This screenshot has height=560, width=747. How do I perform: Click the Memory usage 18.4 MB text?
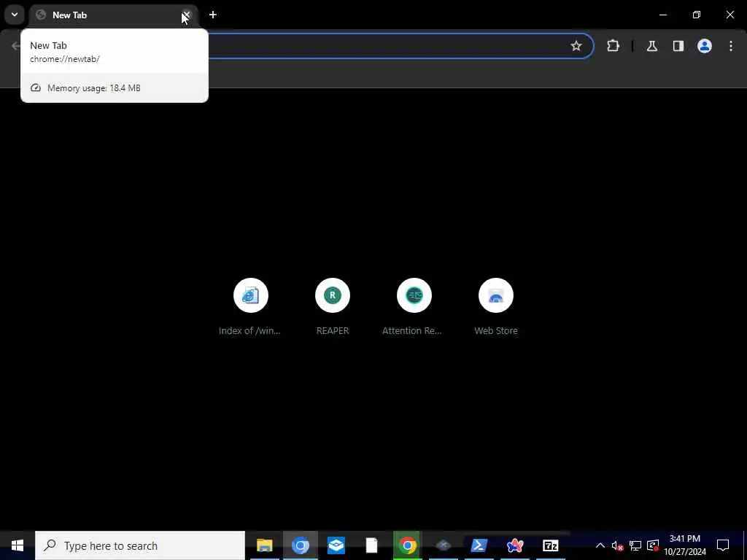94,88
